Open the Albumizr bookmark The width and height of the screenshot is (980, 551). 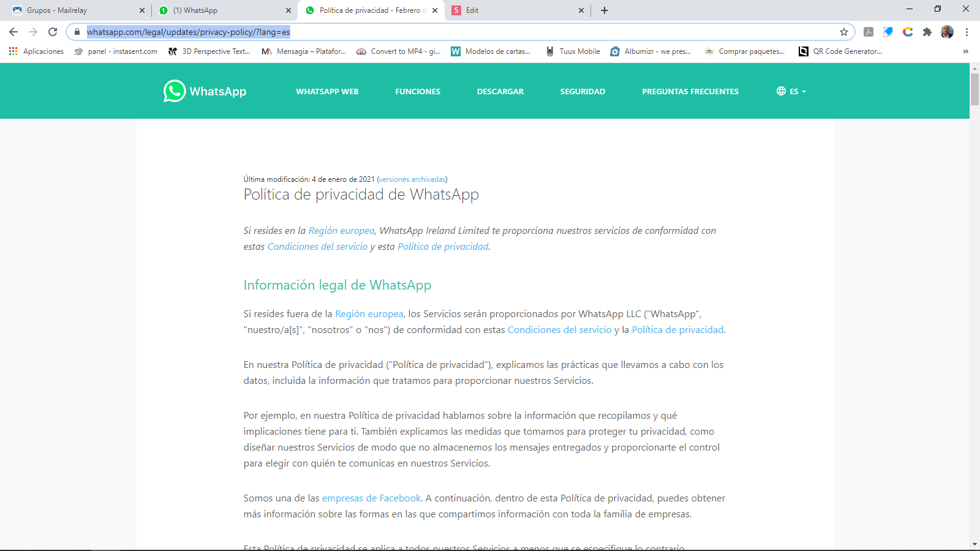click(650, 51)
